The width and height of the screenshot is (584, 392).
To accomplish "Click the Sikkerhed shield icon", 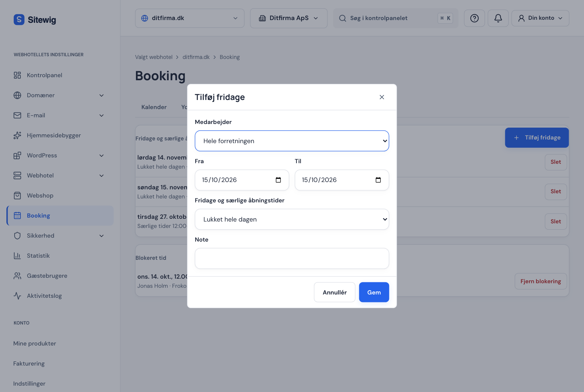I will click(17, 236).
